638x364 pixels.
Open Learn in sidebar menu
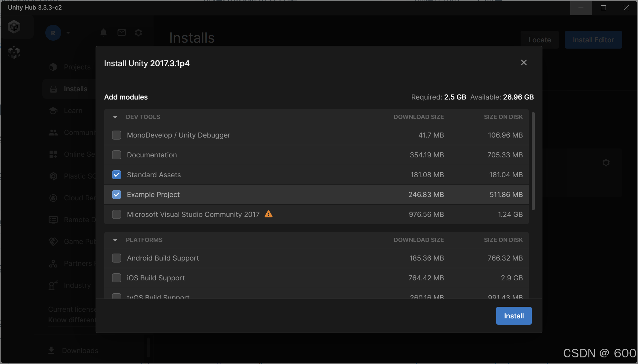[x=73, y=111]
